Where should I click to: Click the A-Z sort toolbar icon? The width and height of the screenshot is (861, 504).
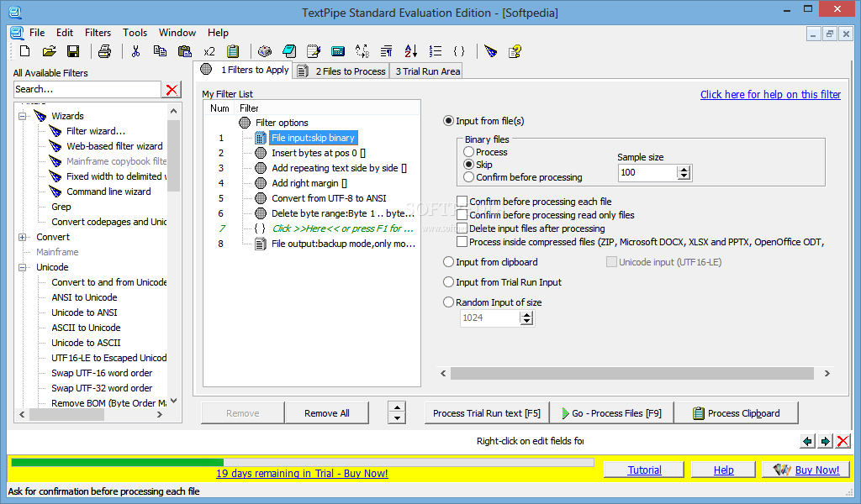click(x=410, y=51)
